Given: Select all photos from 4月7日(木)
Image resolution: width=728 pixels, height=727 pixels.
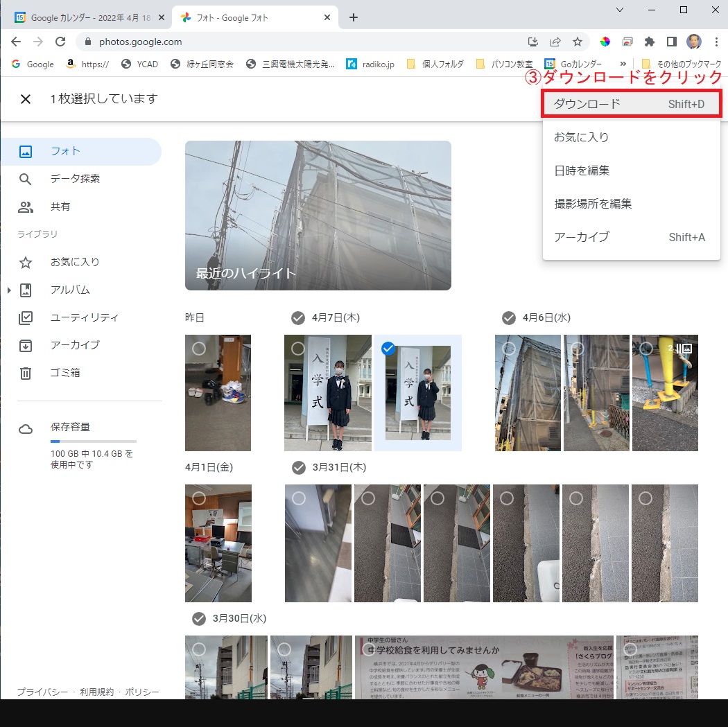Looking at the screenshot, I should click(298, 318).
